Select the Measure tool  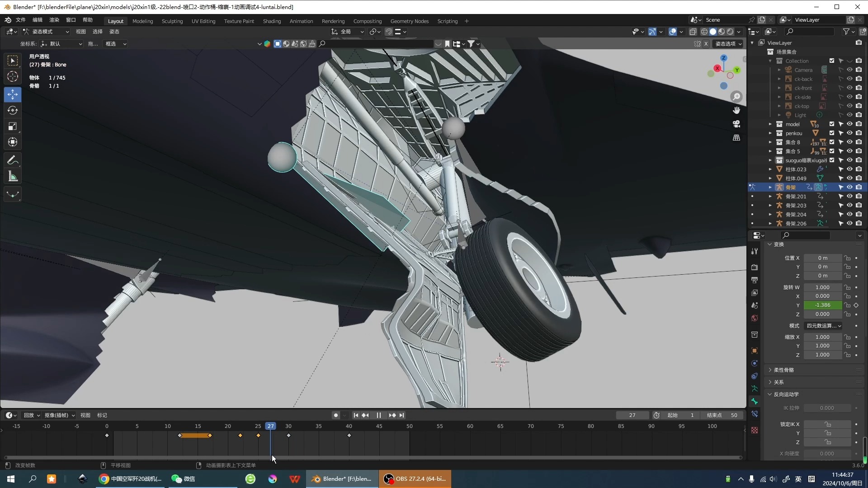[x=13, y=176]
